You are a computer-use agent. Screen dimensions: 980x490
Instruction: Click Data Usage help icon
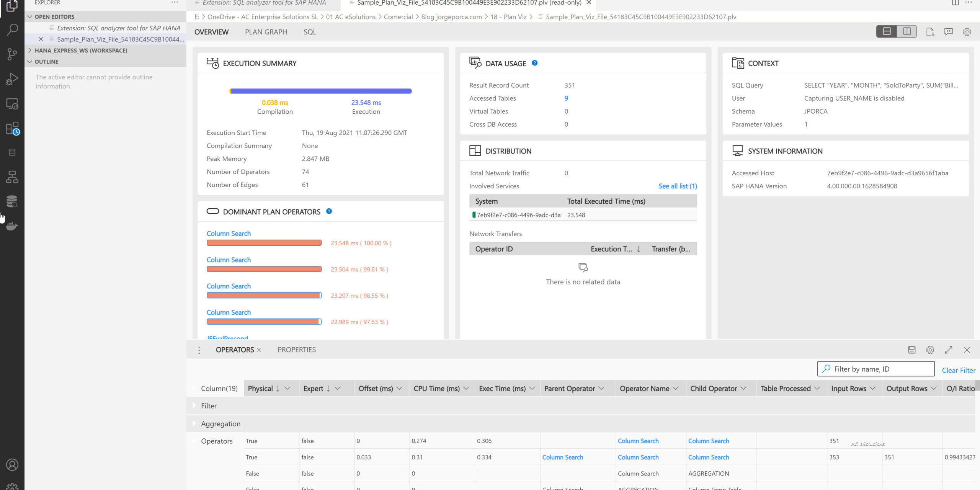click(535, 63)
